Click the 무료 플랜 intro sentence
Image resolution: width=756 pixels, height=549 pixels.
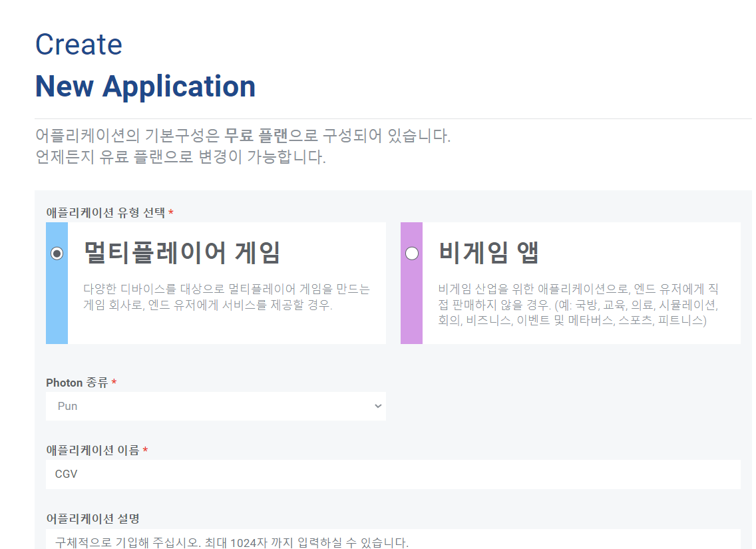[243, 136]
